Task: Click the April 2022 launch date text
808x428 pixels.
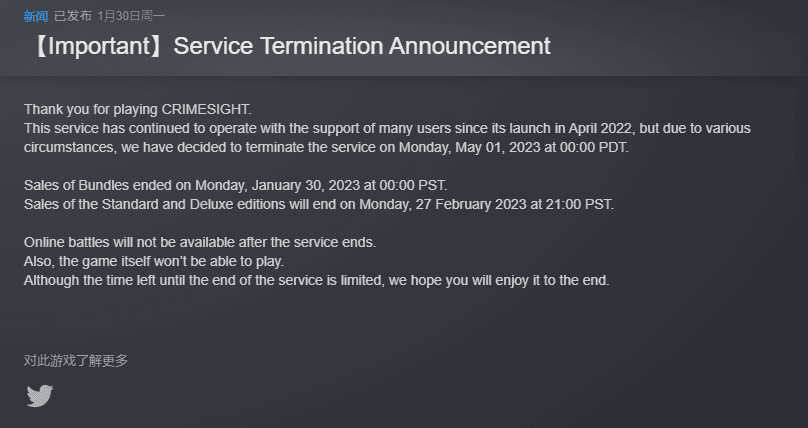Action: [x=601, y=128]
